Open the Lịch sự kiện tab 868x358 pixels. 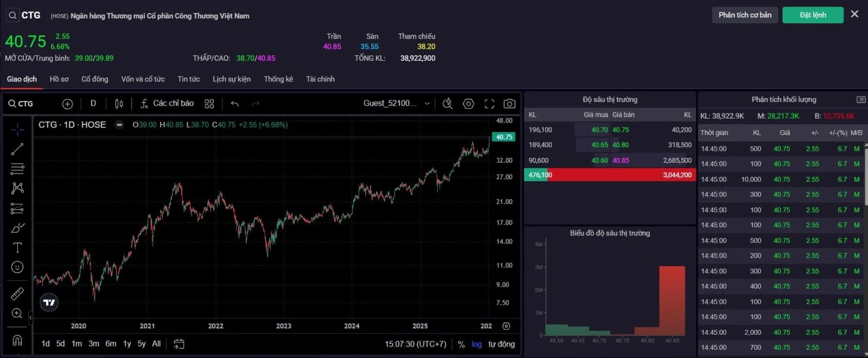point(232,79)
